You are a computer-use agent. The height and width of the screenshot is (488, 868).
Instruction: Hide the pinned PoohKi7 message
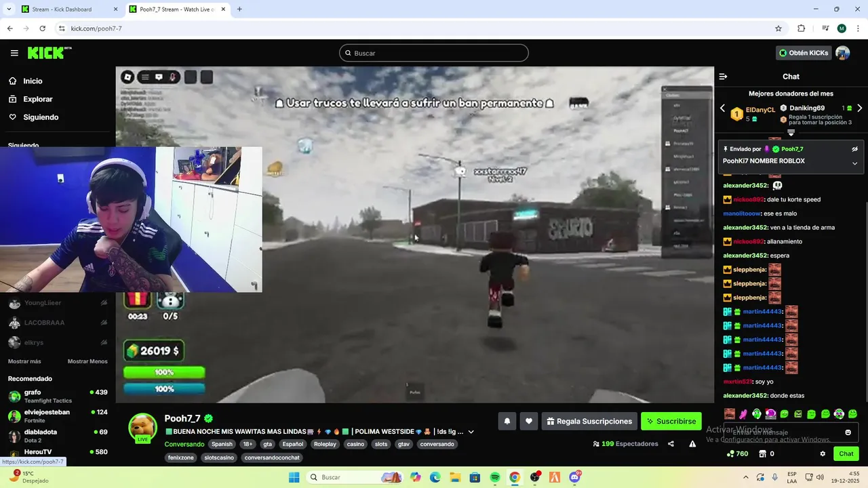point(854,149)
